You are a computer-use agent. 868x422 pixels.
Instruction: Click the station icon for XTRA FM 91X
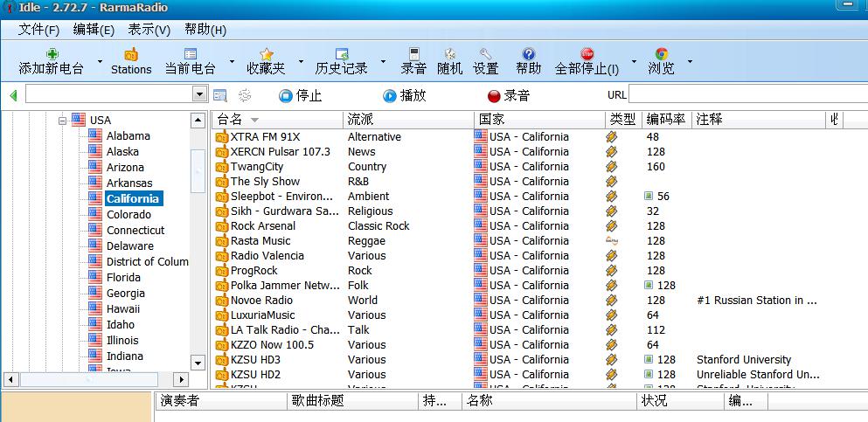click(x=222, y=137)
